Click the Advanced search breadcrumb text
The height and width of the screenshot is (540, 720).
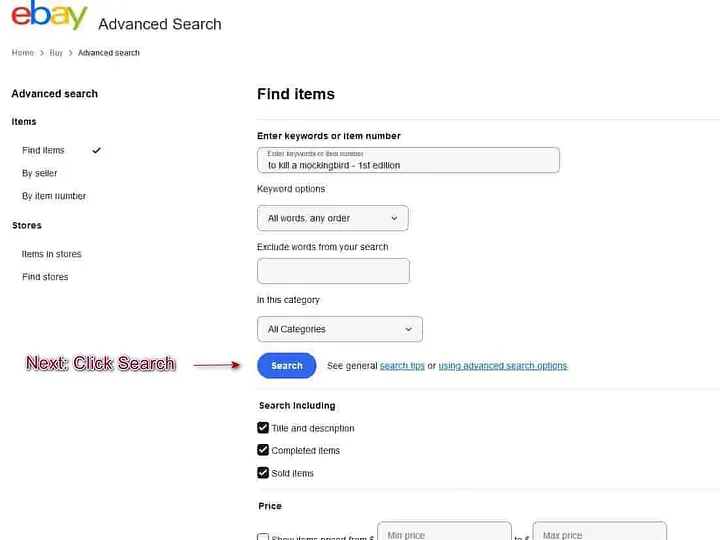coord(109,53)
